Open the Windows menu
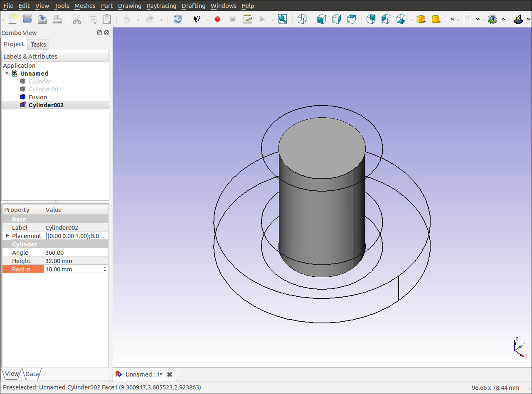This screenshot has width=532, height=394. pos(223,6)
